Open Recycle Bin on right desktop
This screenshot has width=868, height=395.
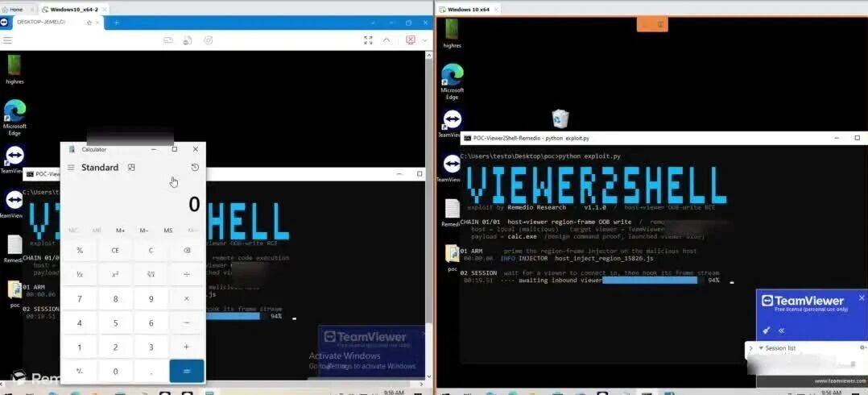(x=560, y=118)
